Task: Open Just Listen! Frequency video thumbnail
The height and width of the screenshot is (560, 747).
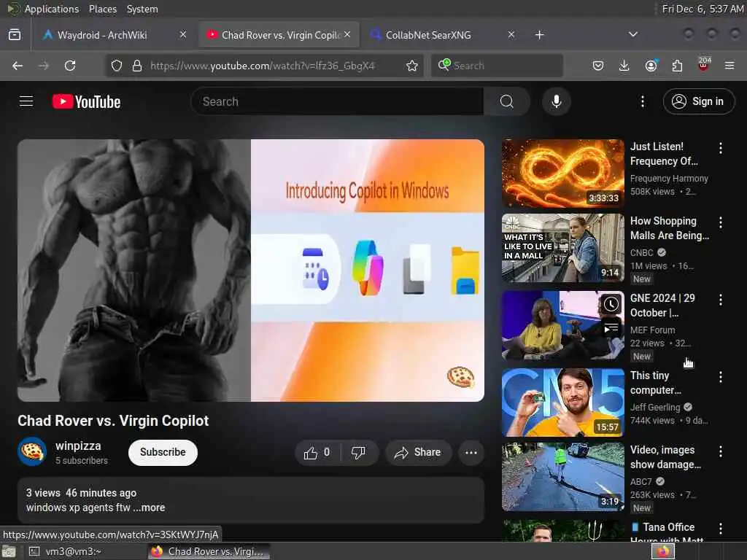Action: pyautogui.click(x=562, y=174)
